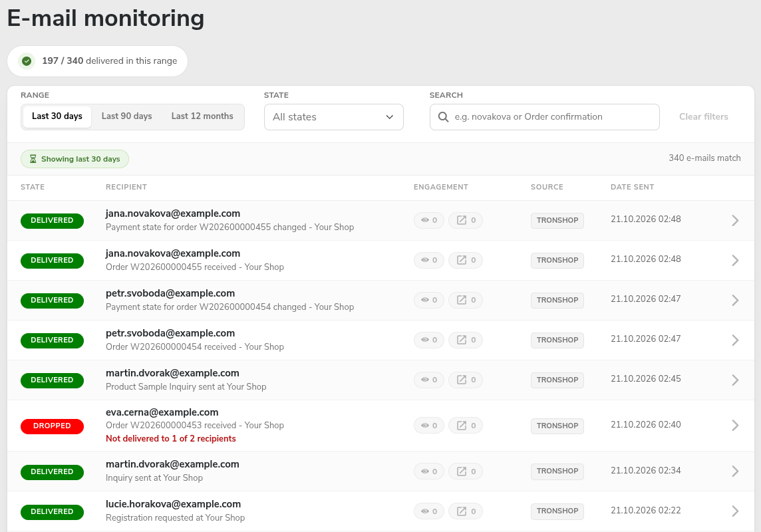761x532 pixels.
Task: Open the All states dropdown
Action: pyautogui.click(x=333, y=117)
